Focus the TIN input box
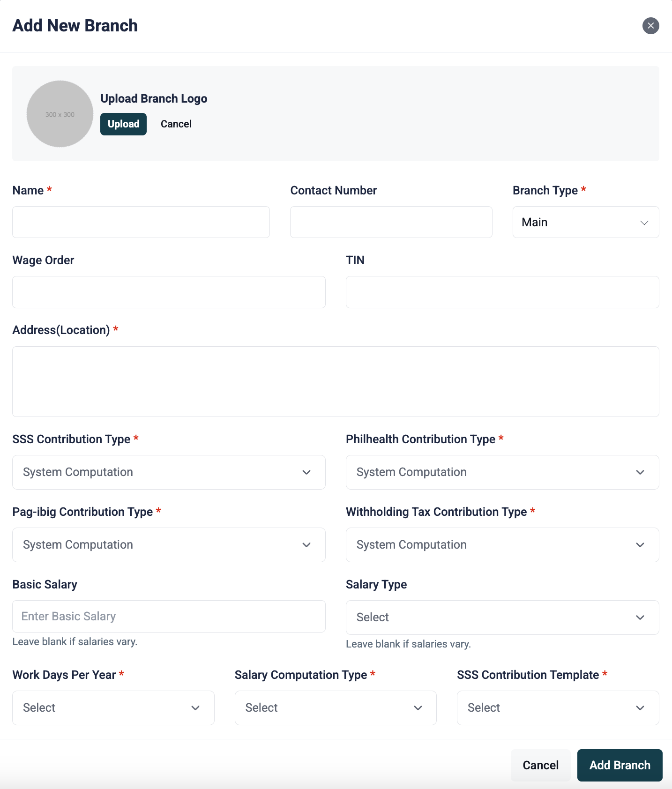 click(502, 292)
